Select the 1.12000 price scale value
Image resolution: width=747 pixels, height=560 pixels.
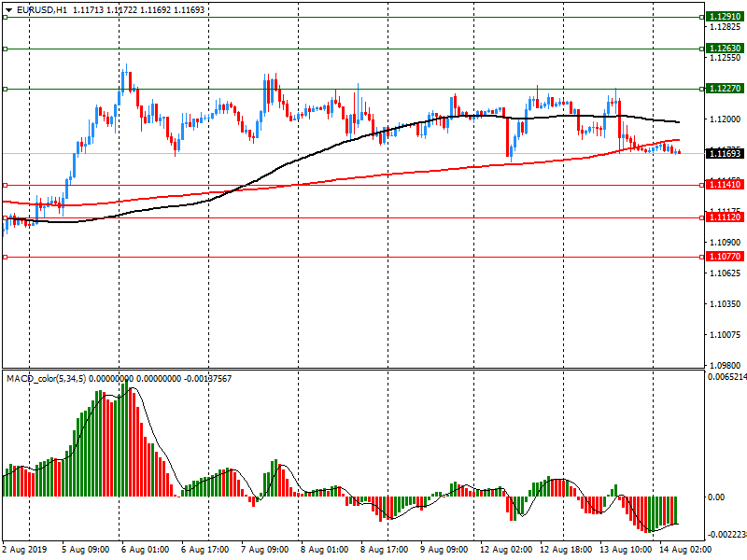(726, 119)
